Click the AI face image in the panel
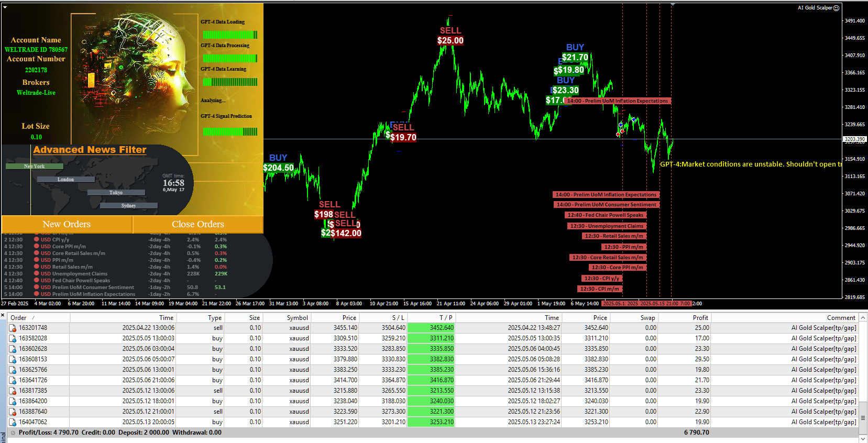Image resolution: width=868 pixels, height=443 pixels. point(135,79)
